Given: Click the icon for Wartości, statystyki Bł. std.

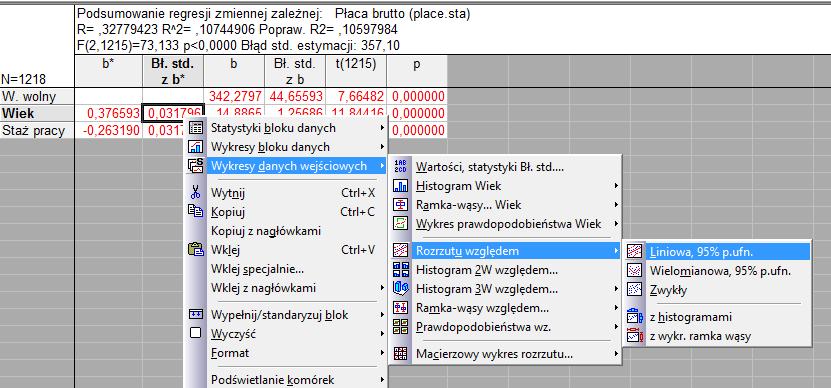Looking at the screenshot, I should [x=401, y=167].
